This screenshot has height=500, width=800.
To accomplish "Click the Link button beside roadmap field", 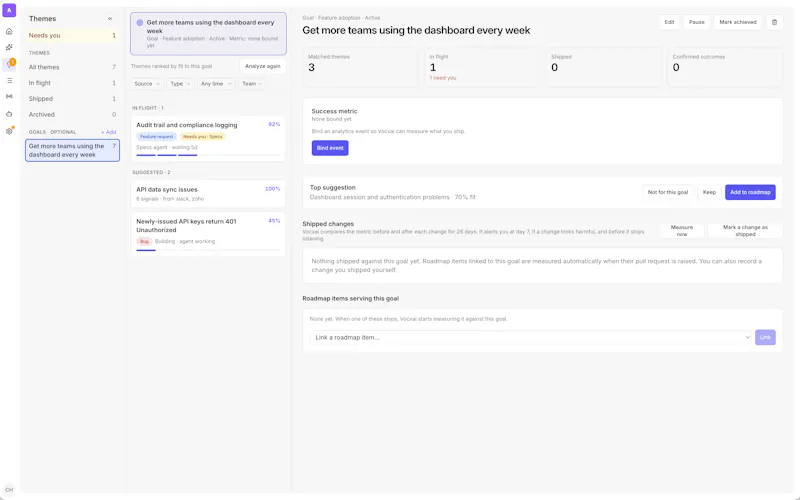I will tap(765, 337).
